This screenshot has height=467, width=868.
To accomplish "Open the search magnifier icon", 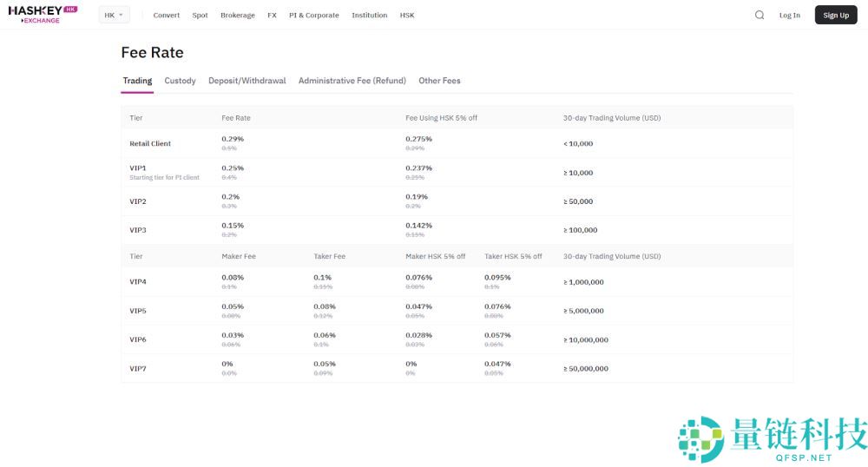I will tap(759, 15).
